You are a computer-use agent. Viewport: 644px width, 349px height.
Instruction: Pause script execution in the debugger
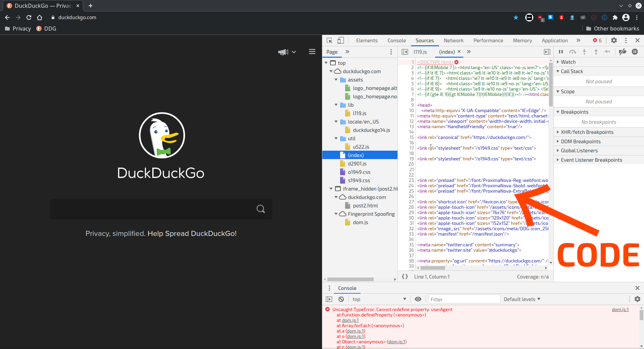point(561,52)
